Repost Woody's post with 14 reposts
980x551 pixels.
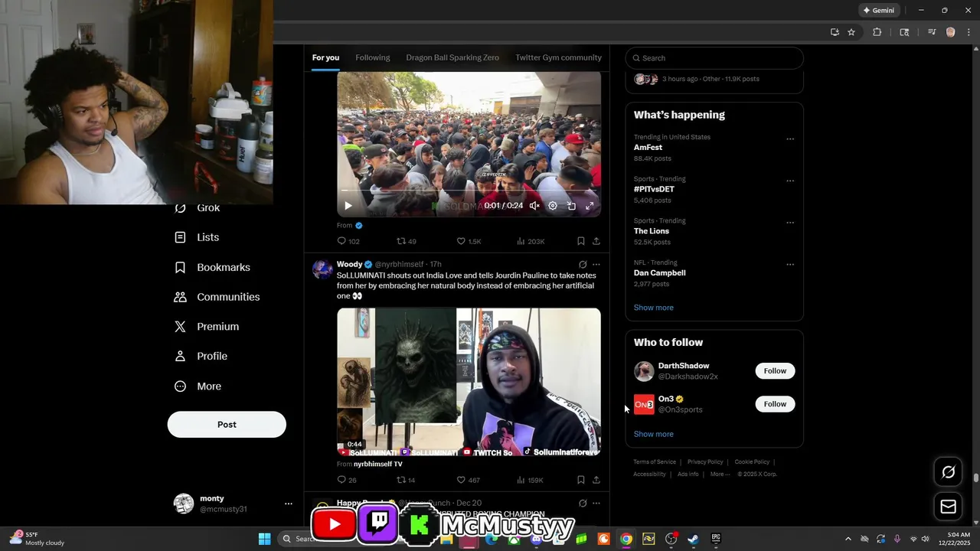(x=406, y=480)
